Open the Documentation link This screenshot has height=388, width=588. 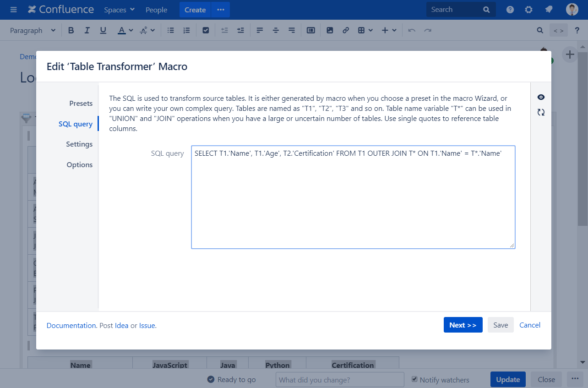[71, 325]
